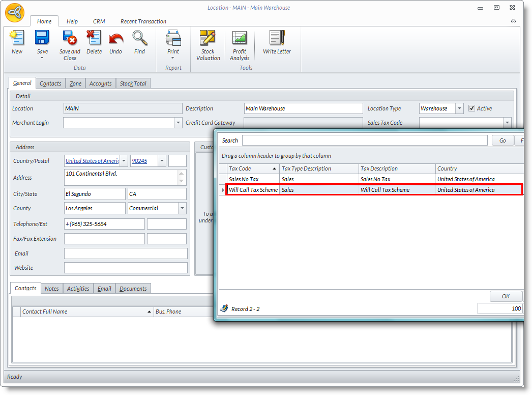Image resolution: width=532 pixels, height=395 pixels.
Task: Expand the Commercial address type dropdown
Action: pos(182,208)
